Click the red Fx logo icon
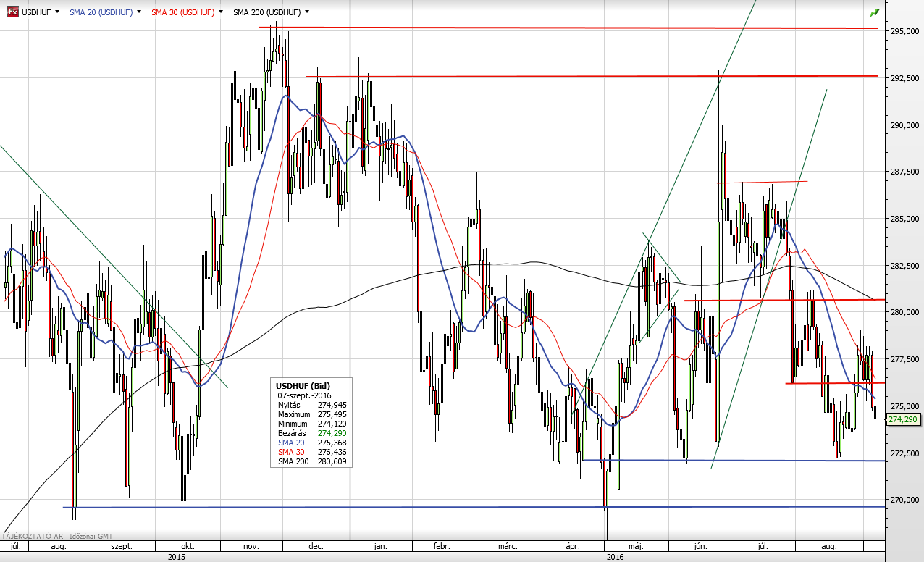924x562 pixels. tap(13, 12)
